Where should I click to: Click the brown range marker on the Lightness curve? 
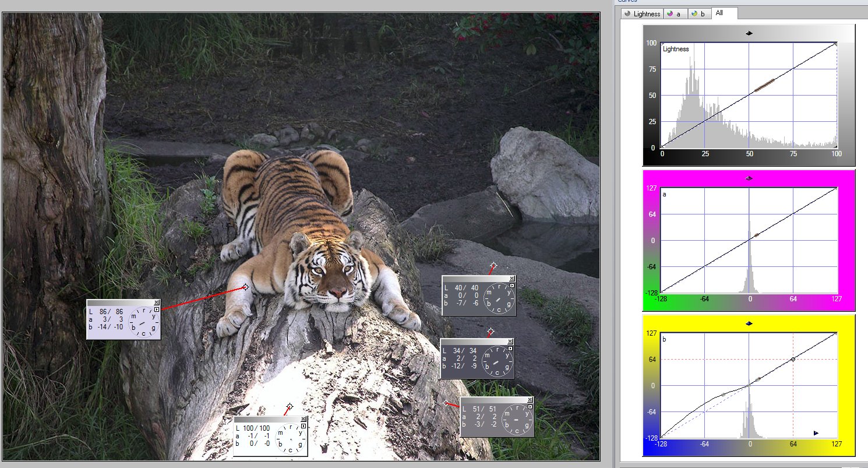point(765,85)
